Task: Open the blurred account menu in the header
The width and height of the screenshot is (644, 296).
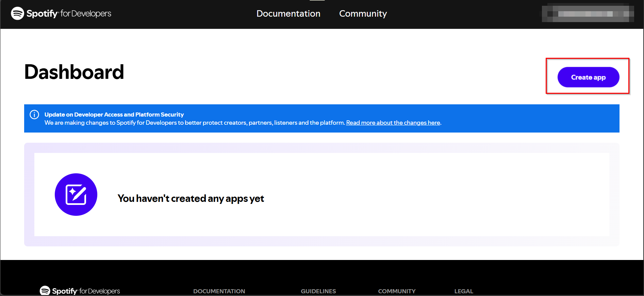Action: coord(588,14)
